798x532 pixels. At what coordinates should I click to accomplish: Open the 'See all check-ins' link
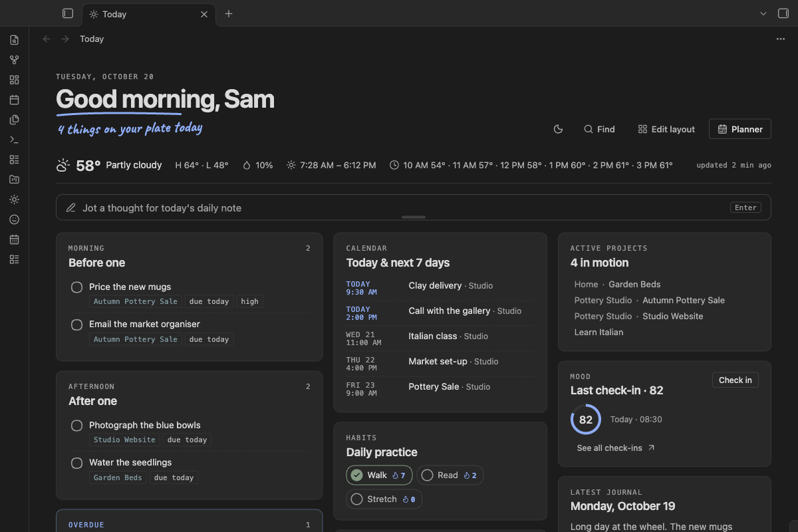[x=616, y=448]
